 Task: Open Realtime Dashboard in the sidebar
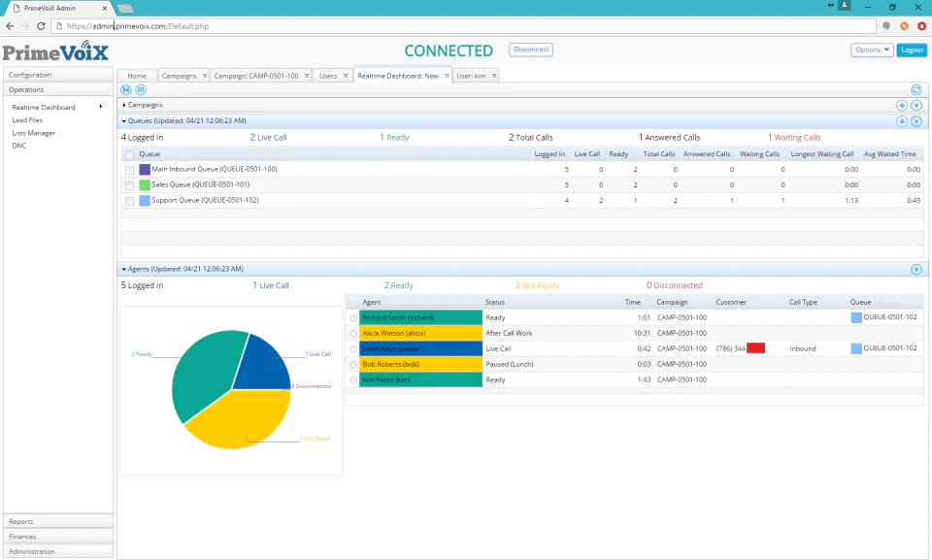point(44,108)
